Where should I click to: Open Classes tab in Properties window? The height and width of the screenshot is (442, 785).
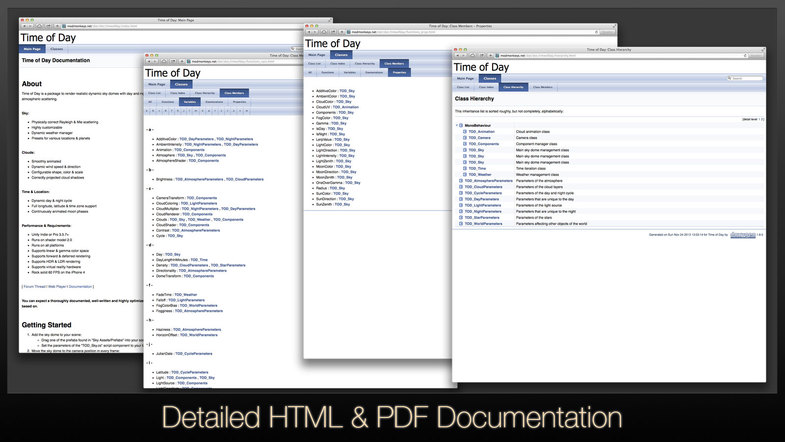point(341,55)
